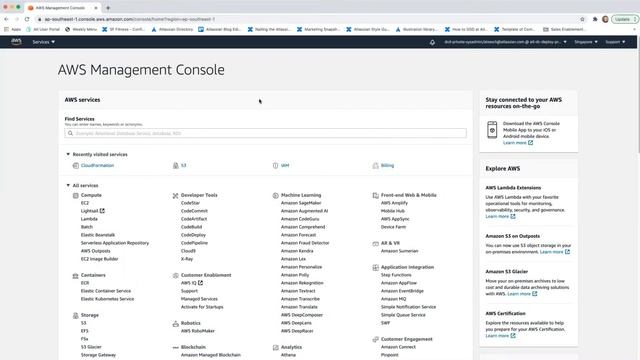Click the Application Integration category icon
Screen dimensions: 640x360
click(376, 268)
